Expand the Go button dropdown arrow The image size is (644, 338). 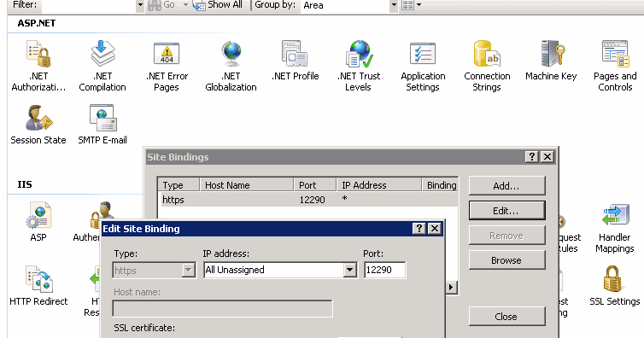point(185,5)
